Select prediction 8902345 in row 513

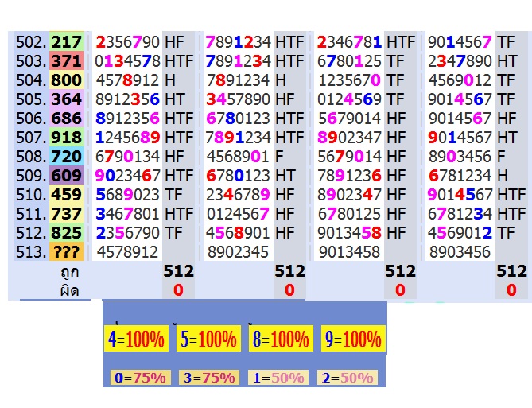tap(238, 252)
